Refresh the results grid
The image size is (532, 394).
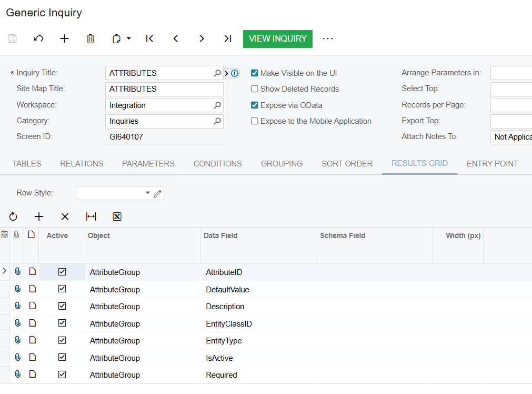13,216
